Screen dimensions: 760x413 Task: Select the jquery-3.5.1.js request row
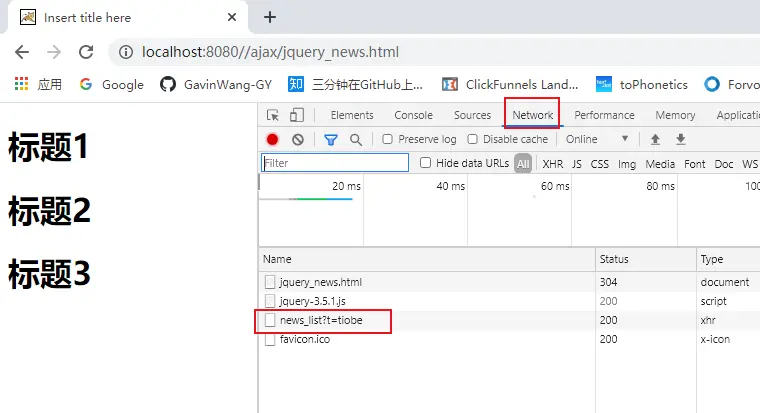509,301
